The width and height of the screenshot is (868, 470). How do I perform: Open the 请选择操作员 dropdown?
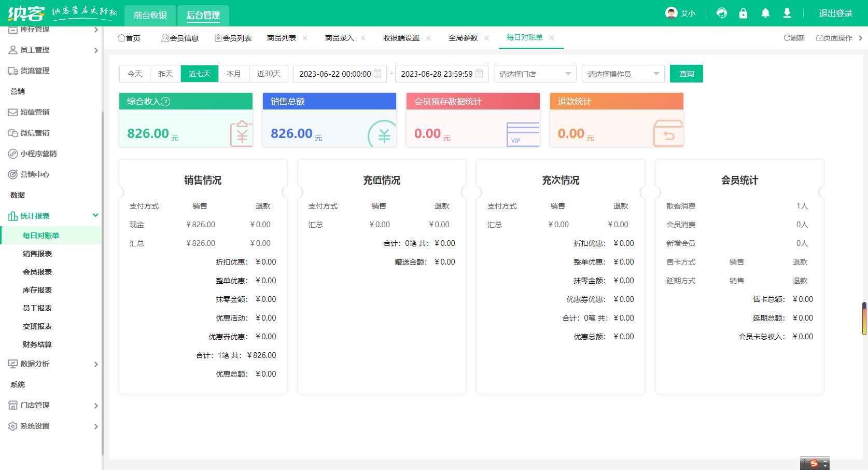(623, 74)
